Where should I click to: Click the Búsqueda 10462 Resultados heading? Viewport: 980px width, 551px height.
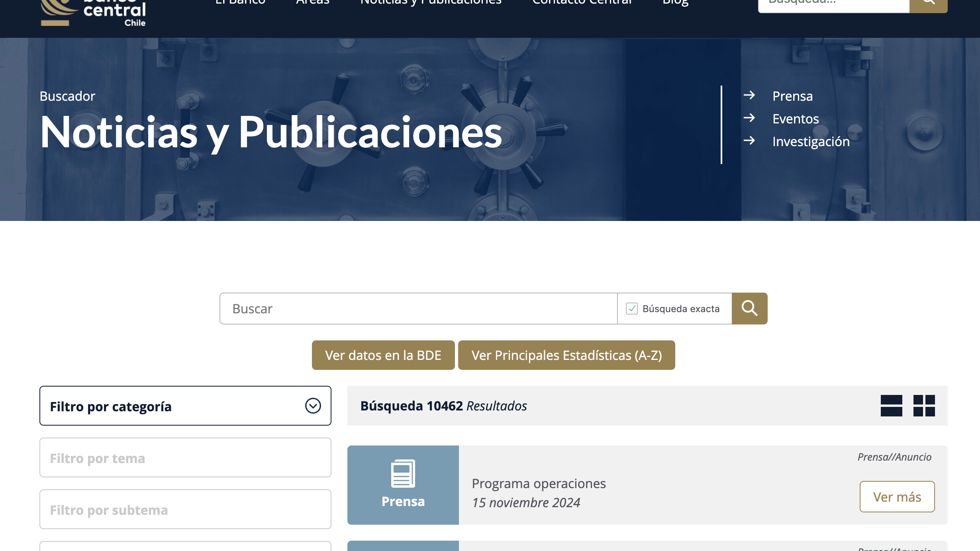click(443, 406)
